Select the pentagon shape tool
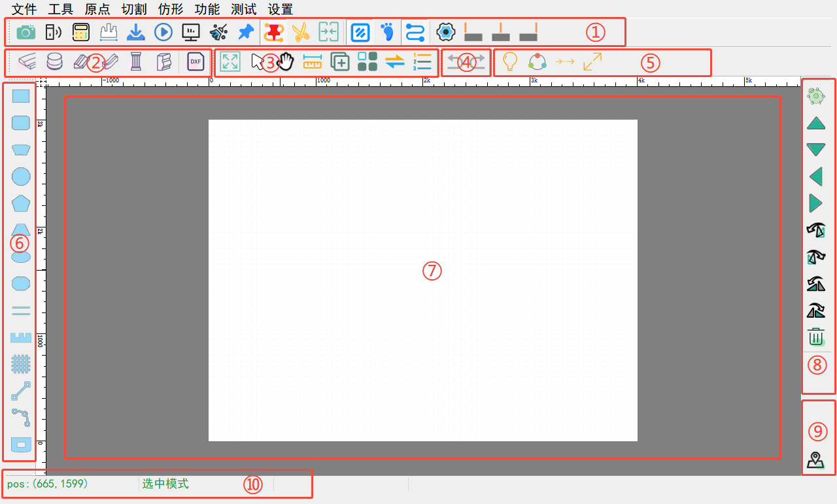Screen dimensions: 837x504 click(21, 203)
